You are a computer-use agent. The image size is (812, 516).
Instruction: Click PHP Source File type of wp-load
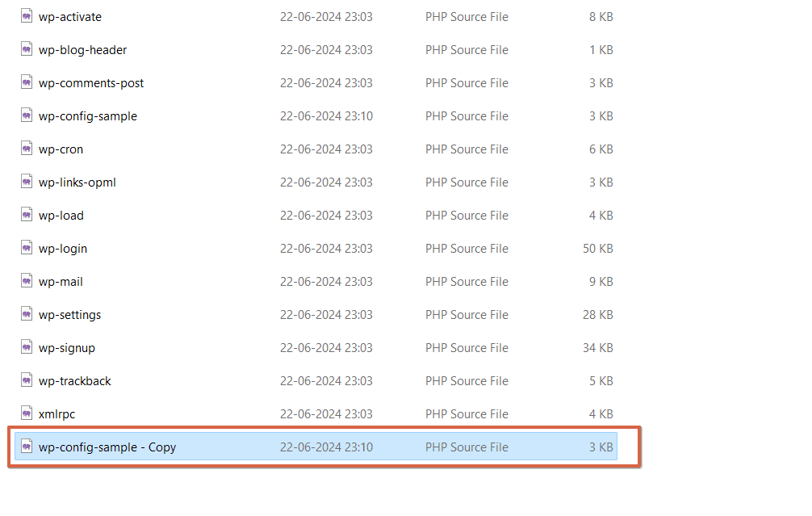(467, 216)
